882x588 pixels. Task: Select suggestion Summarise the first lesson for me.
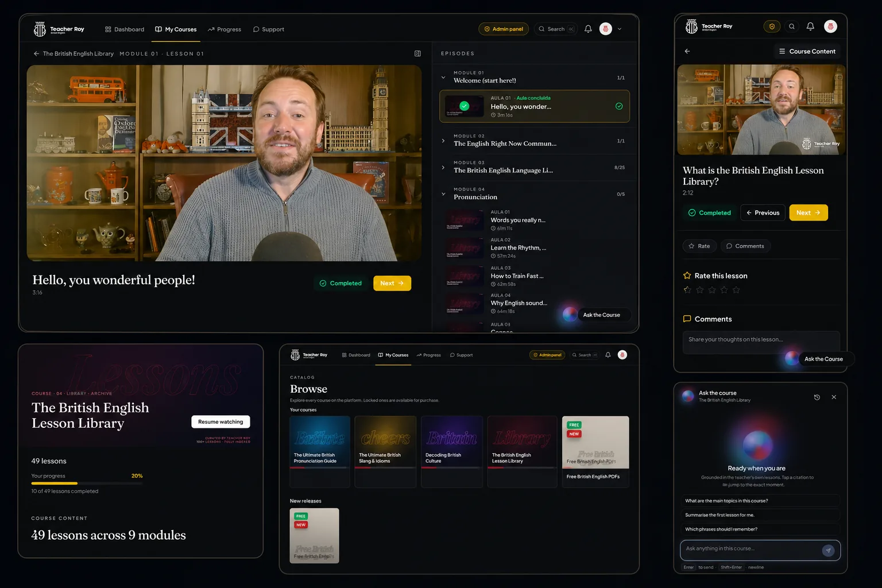point(760,515)
